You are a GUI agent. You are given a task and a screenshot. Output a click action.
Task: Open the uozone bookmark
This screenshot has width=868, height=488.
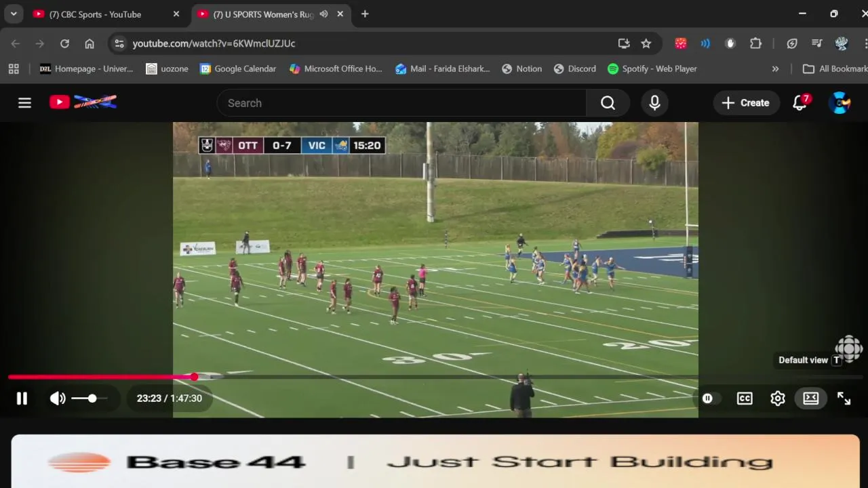click(x=167, y=68)
